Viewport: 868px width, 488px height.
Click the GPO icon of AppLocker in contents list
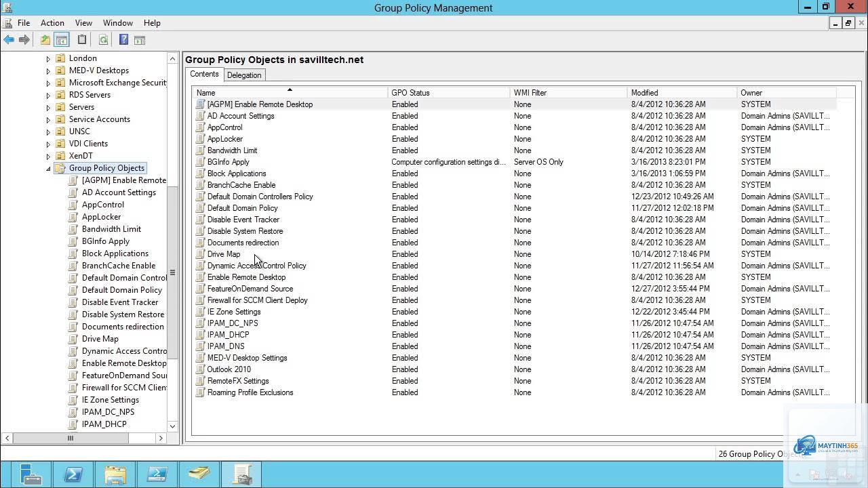[x=200, y=139]
